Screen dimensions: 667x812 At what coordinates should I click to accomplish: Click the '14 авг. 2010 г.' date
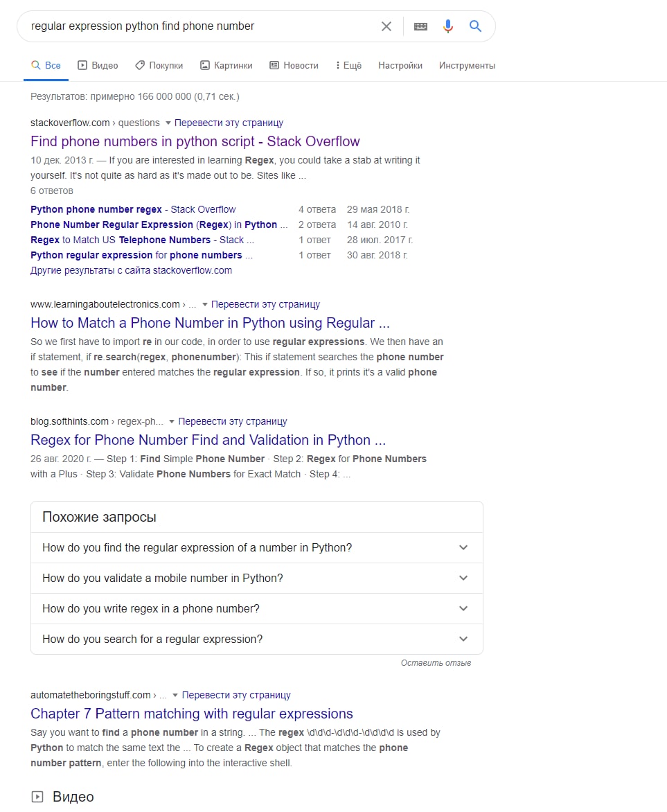pyautogui.click(x=377, y=224)
